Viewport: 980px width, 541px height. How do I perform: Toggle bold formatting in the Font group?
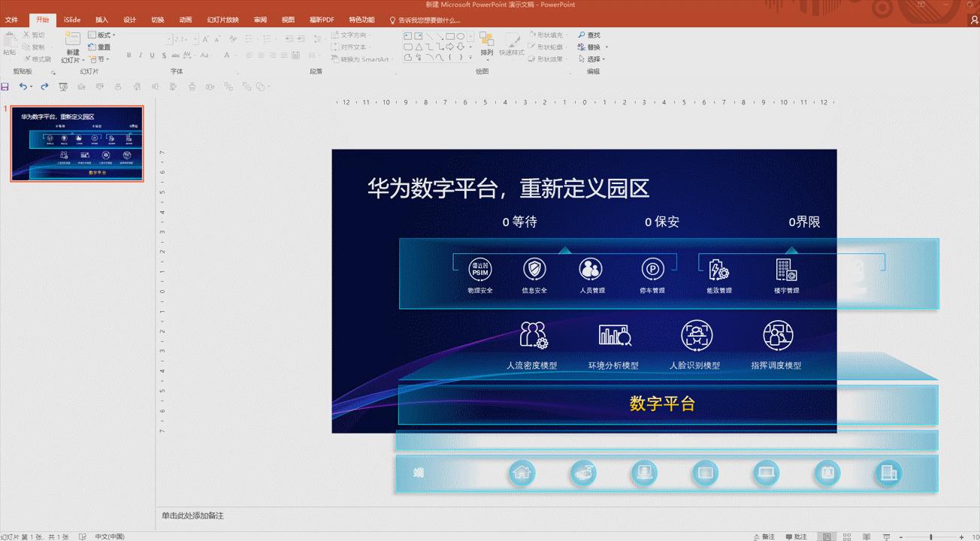pos(129,55)
